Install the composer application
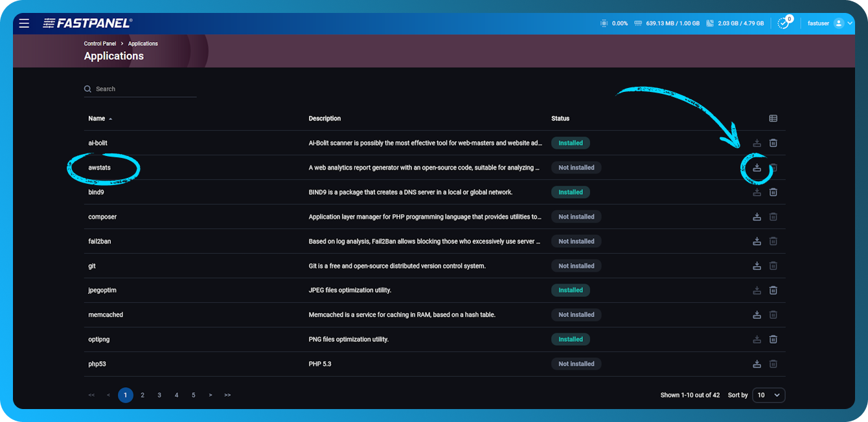 click(757, 216)
